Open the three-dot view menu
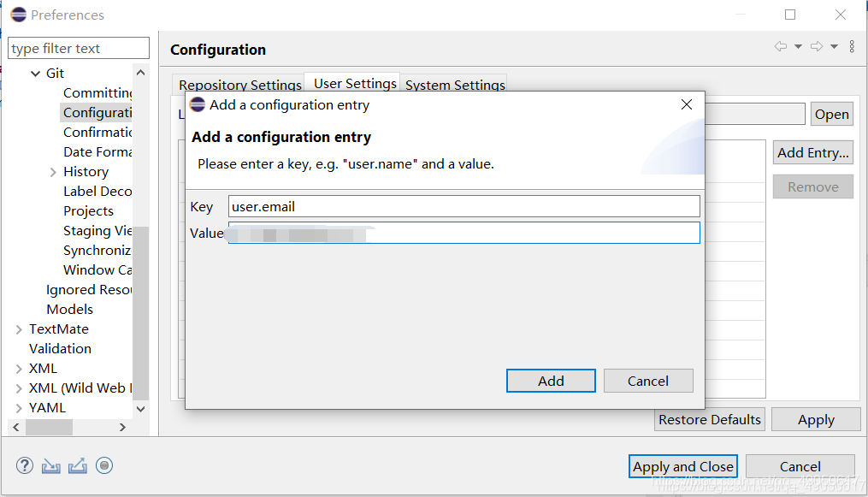The width and height of the screenshot is (868, 497). click(852, 46)
